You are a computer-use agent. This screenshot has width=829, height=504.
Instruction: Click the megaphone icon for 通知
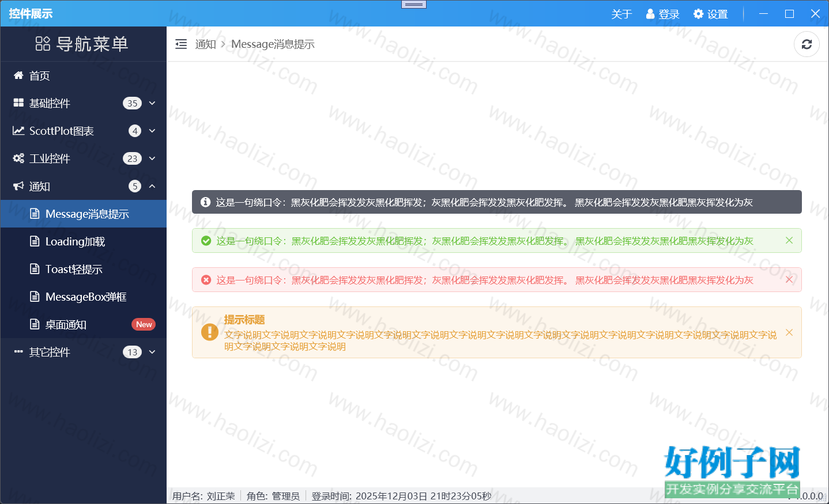coord(18,186)
